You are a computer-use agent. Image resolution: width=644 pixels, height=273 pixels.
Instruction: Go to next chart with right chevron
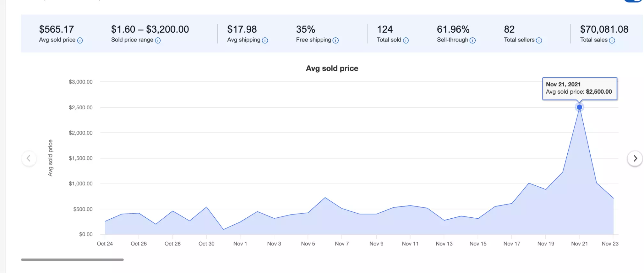[x=635, y=158]
